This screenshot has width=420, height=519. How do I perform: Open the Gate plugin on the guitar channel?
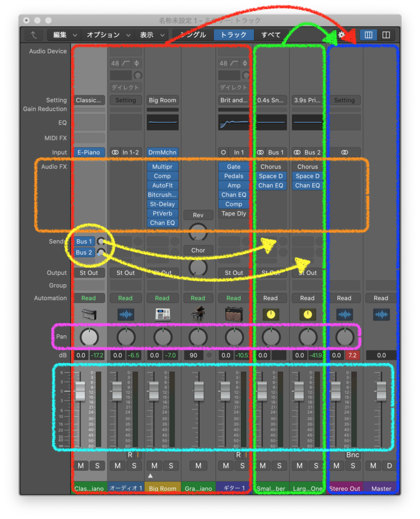click(x=234, y=167)
